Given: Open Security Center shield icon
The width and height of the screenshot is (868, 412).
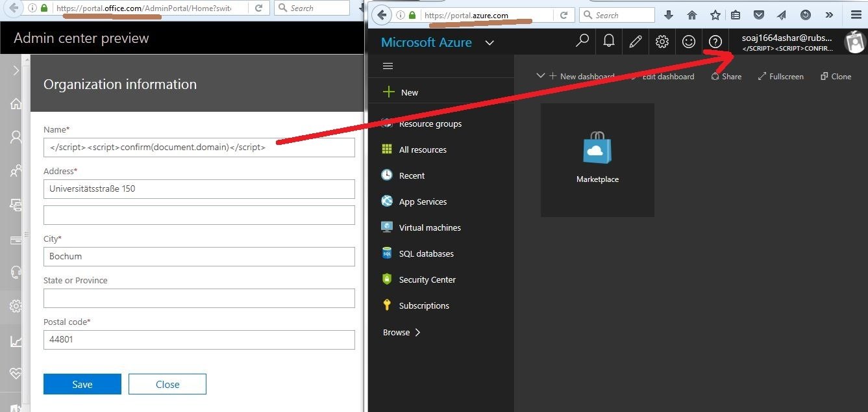Looking at the screenshot, I should [x=387, y=279].
